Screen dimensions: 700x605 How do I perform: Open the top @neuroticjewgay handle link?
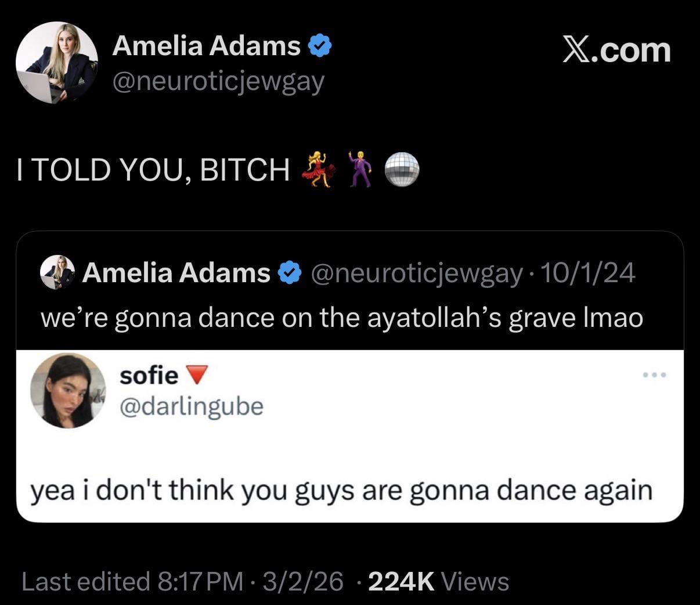218,82
